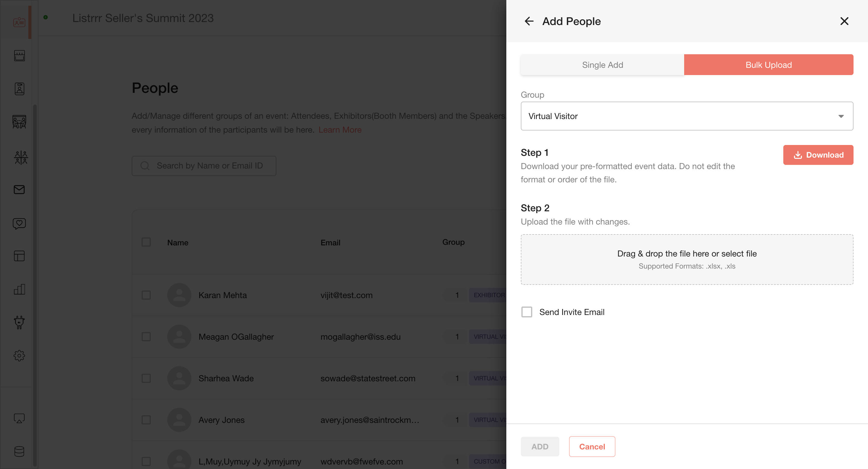The width and height of the screenshot is (868, 469).
Task: Open the booth storefront icon in sidebar
Action: coord(19,55)
